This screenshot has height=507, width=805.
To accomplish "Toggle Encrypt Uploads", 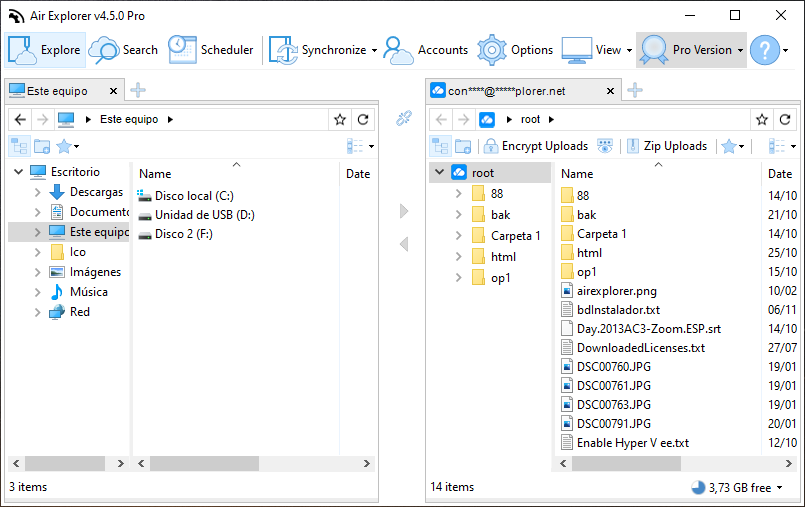I will click(x=536, y=146).
